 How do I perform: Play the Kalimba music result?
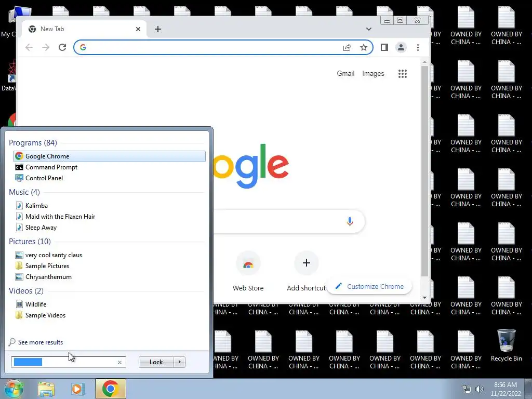[x=109, y=206]
